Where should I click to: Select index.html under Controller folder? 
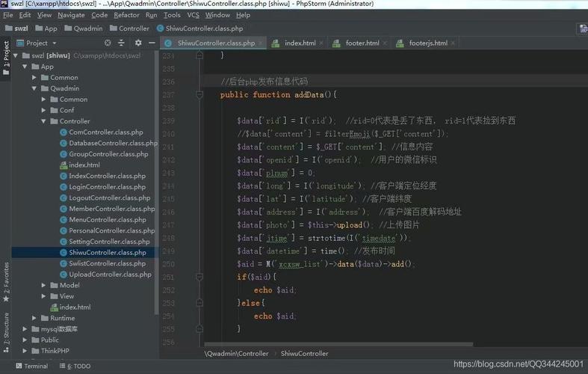84,165
